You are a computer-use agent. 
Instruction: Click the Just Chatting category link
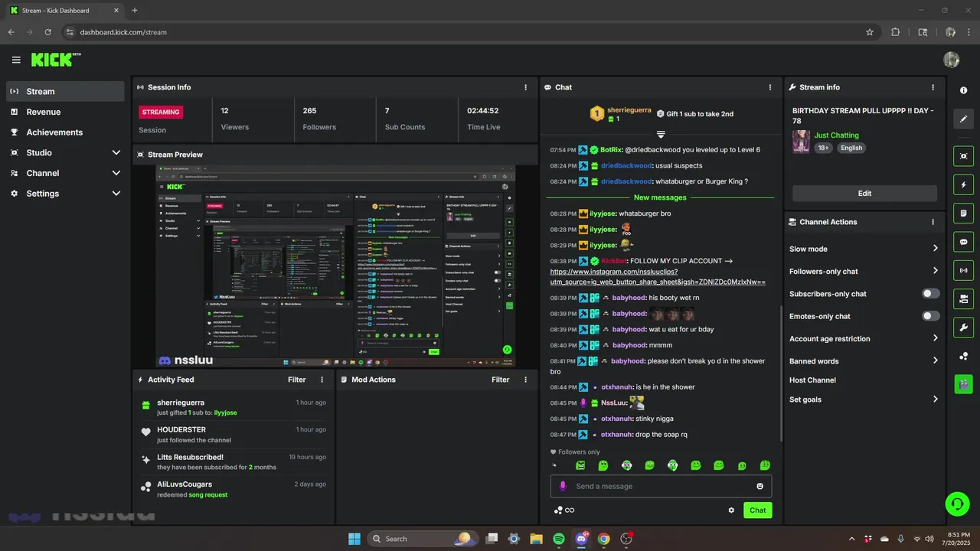[x=836, y=135]
